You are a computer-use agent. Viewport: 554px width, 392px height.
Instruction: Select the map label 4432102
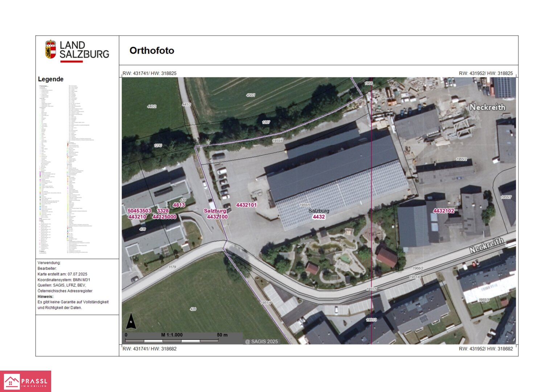pos(443,211)
